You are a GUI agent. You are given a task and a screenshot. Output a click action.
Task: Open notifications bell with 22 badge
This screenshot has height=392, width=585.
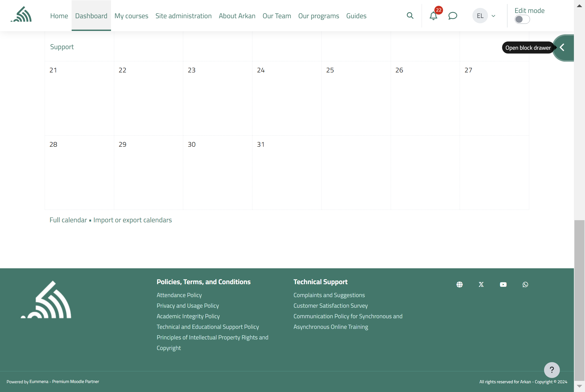pos(433,16)
